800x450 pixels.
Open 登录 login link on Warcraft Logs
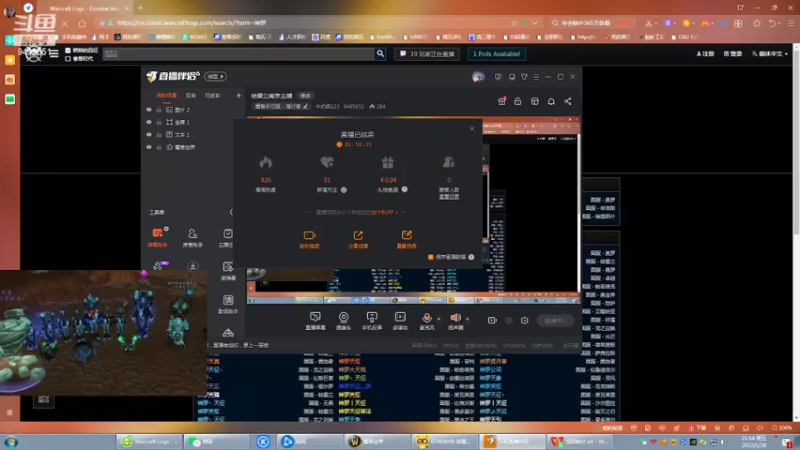tap(733, 54)
